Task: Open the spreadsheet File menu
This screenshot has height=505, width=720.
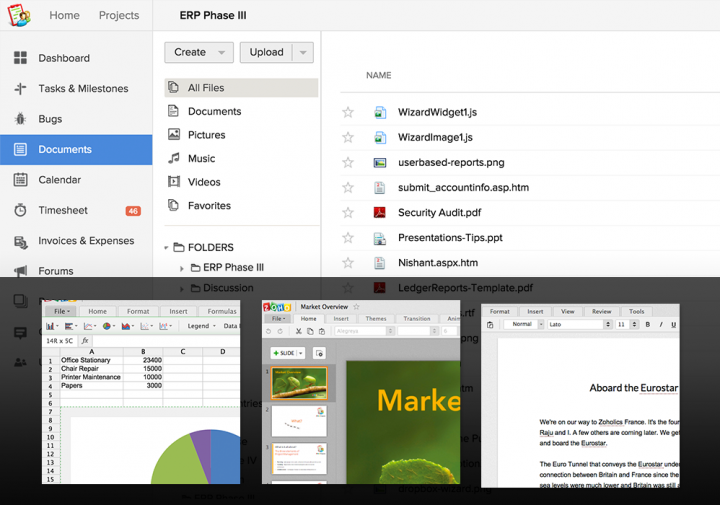Action: point(62,311)
